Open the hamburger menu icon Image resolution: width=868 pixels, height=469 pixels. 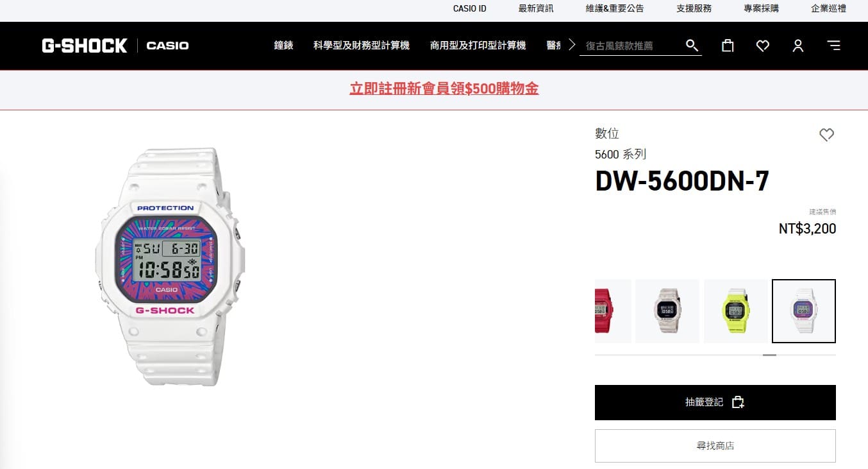tap(833, 46)
